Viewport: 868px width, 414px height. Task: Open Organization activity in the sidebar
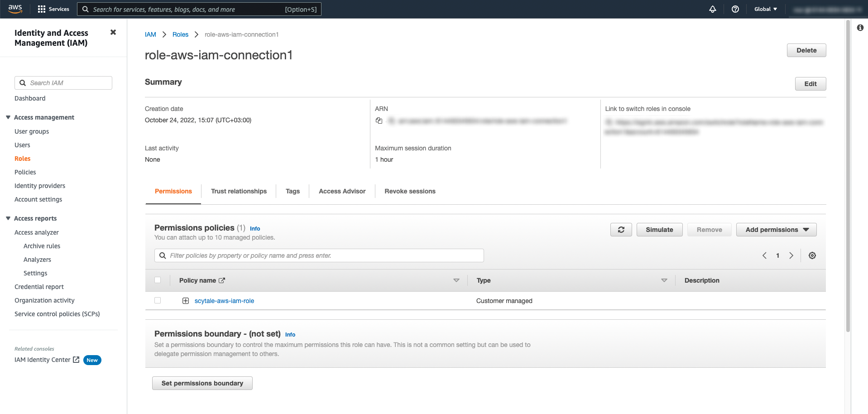(x=44, y=300)
